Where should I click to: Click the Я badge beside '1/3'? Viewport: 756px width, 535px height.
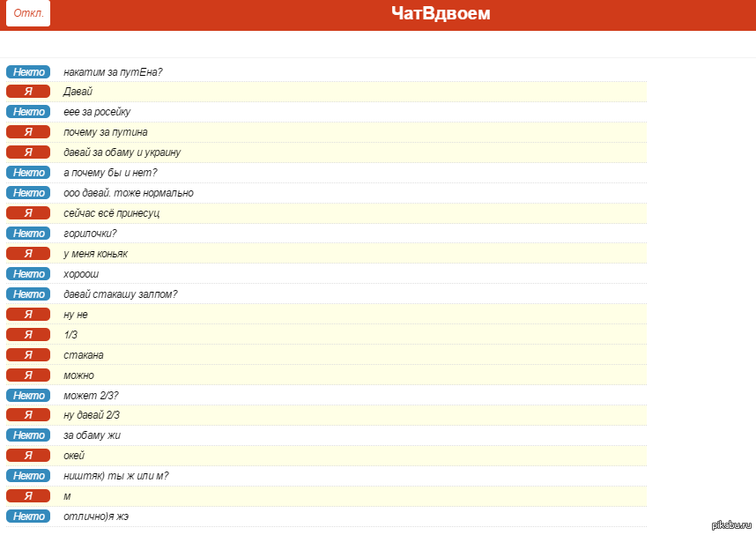28,335
